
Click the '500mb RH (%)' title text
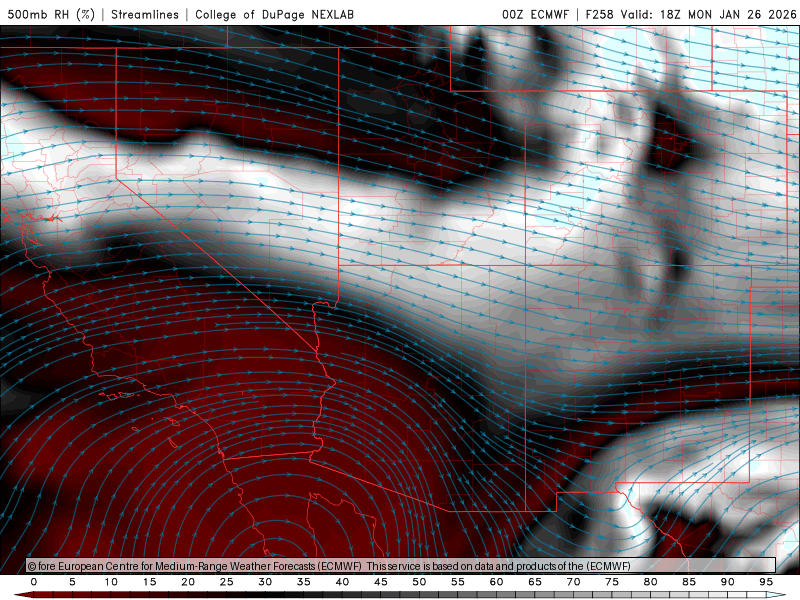point(51,14)
